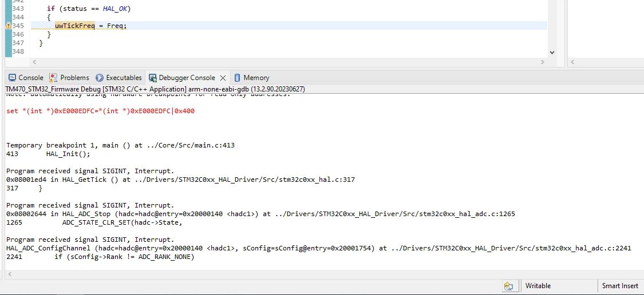Close the Debugger Console tab
644x295 pixels.
(223, 78)
